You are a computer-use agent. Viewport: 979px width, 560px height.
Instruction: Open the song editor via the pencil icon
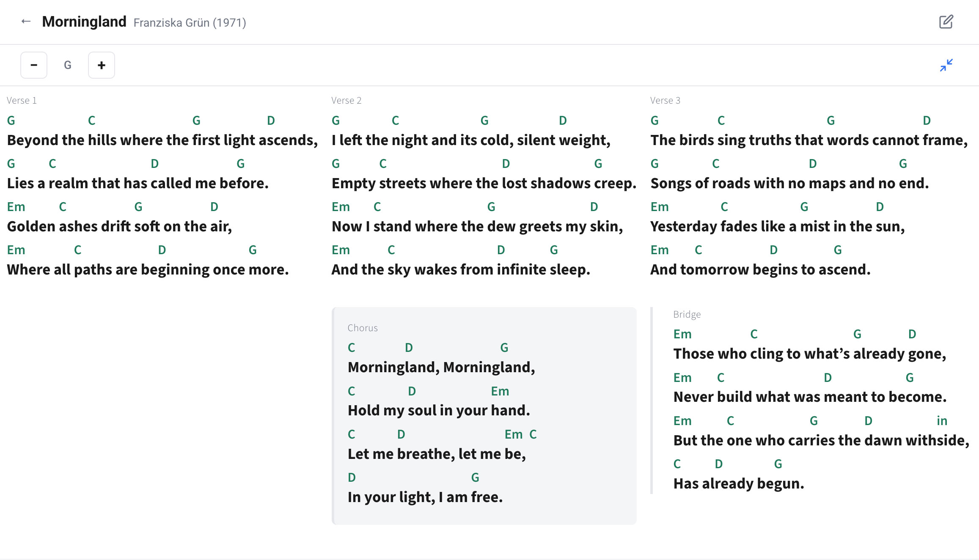pos(946,21)
